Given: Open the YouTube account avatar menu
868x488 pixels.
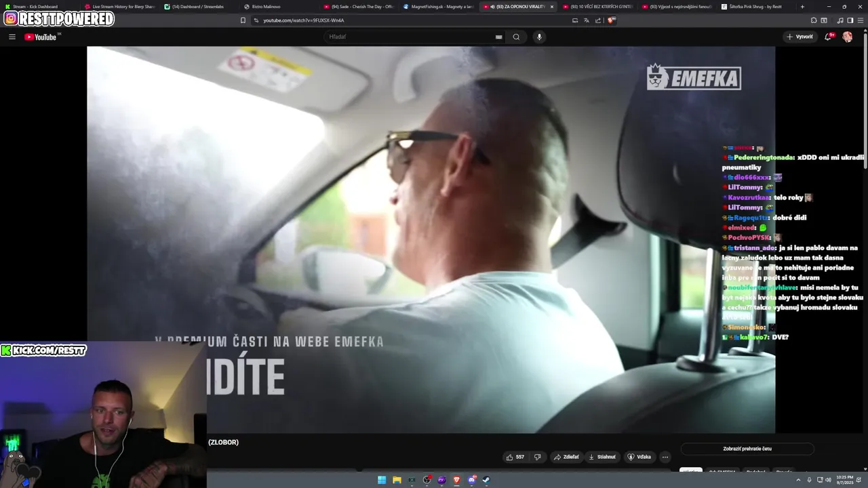Looking at the screenshot, I should click(847, 37).
